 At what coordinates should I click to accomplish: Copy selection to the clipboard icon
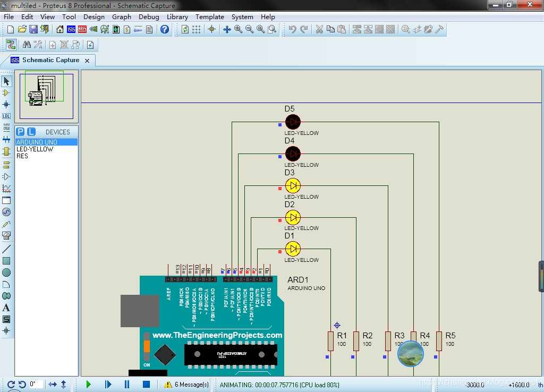pyautogui.click(x=330, y=30)
